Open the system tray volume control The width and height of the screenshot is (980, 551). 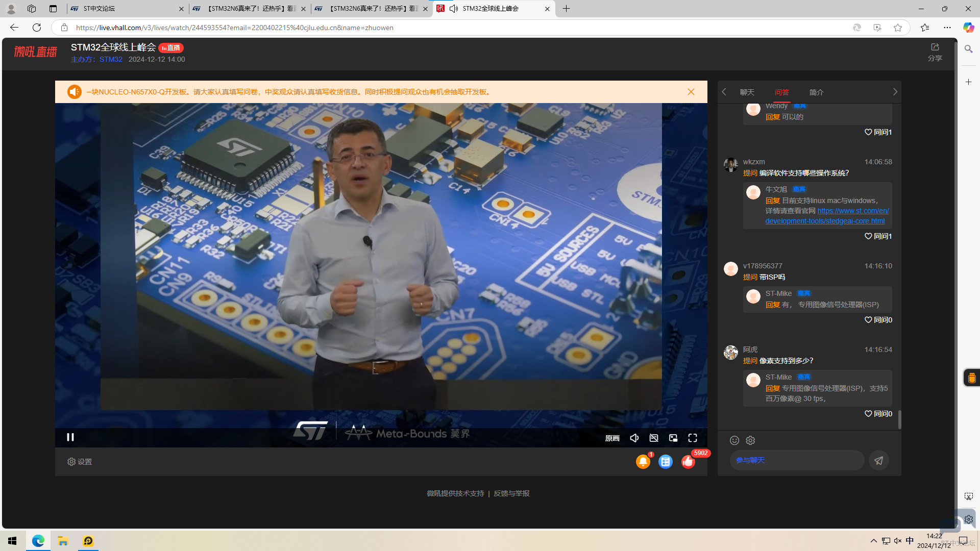898,541
